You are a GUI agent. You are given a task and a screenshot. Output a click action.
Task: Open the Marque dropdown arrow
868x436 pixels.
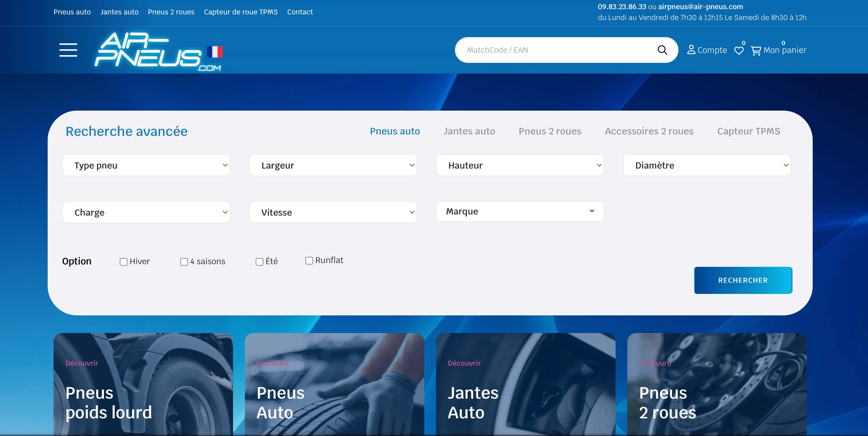(592, 211)
